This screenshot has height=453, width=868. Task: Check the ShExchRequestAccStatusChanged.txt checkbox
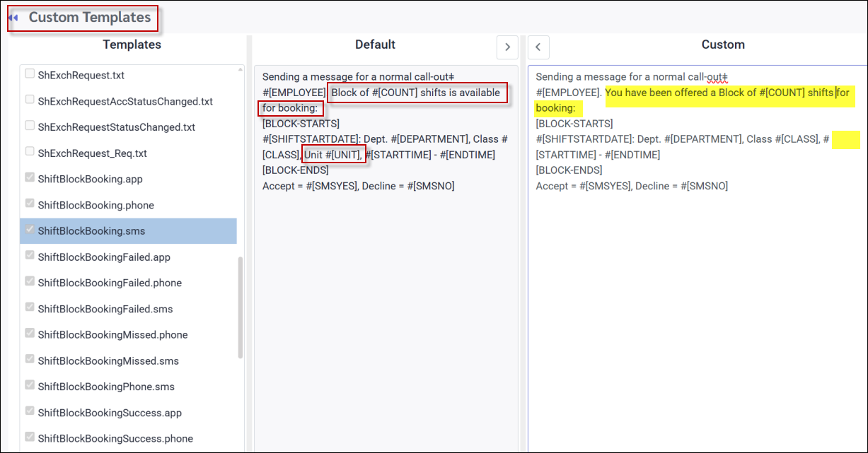30,100
